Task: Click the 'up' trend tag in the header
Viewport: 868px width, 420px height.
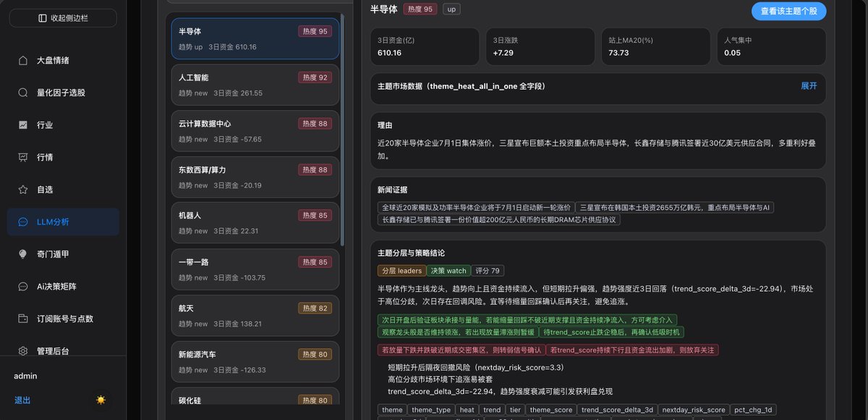Action: pos(451,9)
